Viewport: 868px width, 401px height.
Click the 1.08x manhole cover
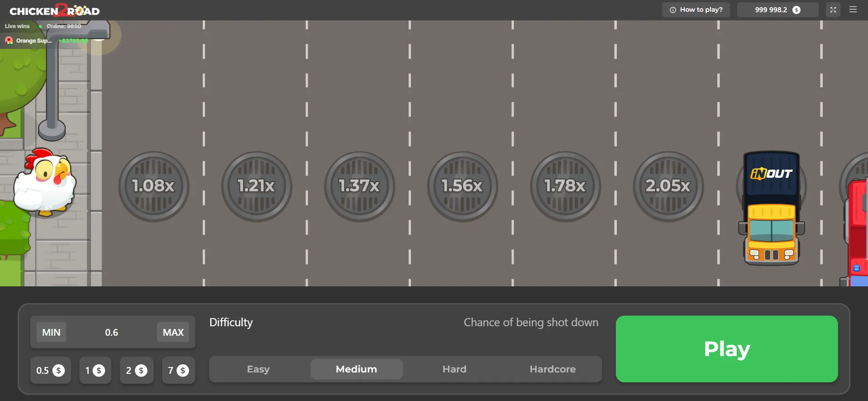[x=153, y=186]
